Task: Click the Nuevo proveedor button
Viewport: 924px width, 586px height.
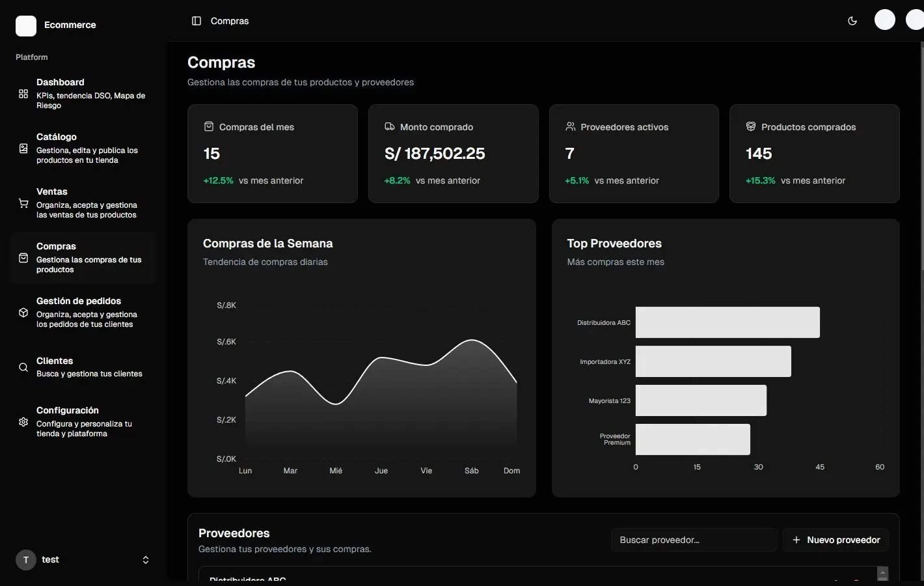Action: click(836, 540)
